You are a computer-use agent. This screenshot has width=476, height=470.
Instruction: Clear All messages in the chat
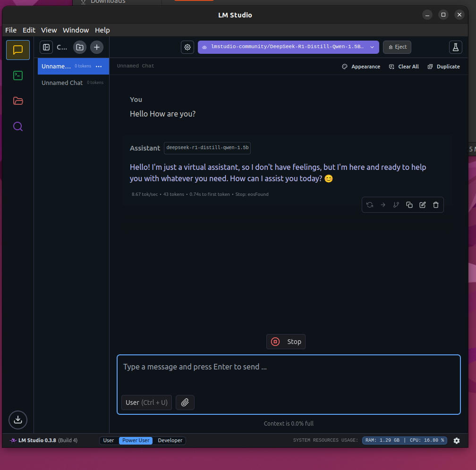[403, 67]
